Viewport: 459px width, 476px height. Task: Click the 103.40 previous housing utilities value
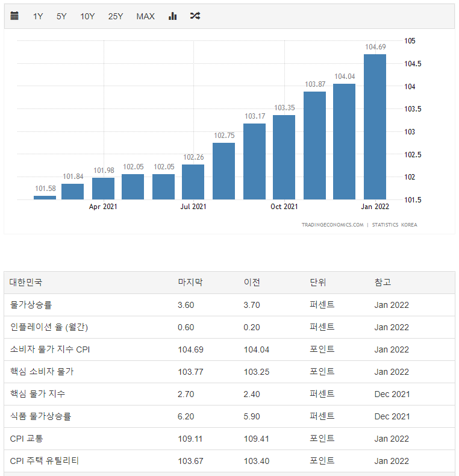point(257,461)
